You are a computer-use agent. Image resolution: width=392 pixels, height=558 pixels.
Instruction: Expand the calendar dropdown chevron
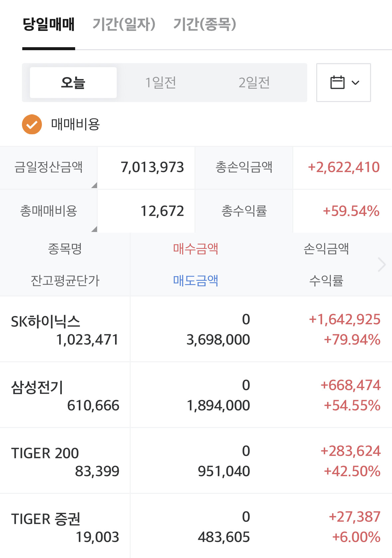tap(355, 83)
